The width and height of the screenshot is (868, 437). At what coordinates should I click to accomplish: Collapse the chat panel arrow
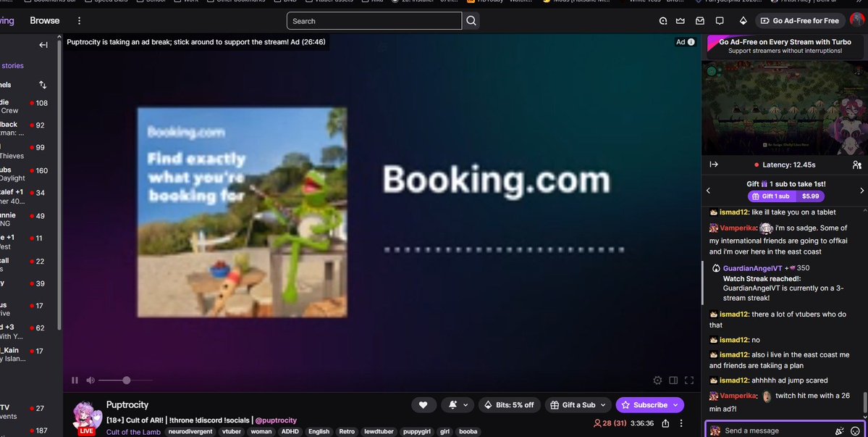click(x=714, y=165)
